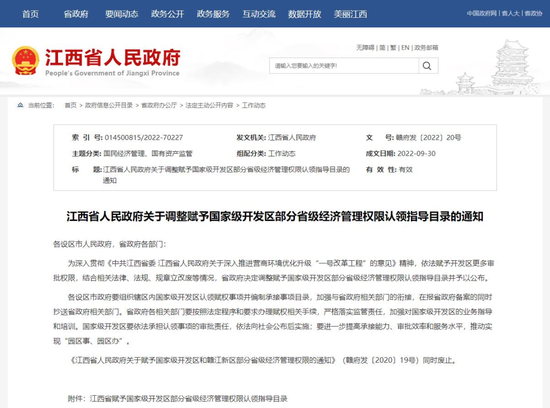
Task: Click the document number 赣府发〔2022〕20号
Action: (428, 138)
